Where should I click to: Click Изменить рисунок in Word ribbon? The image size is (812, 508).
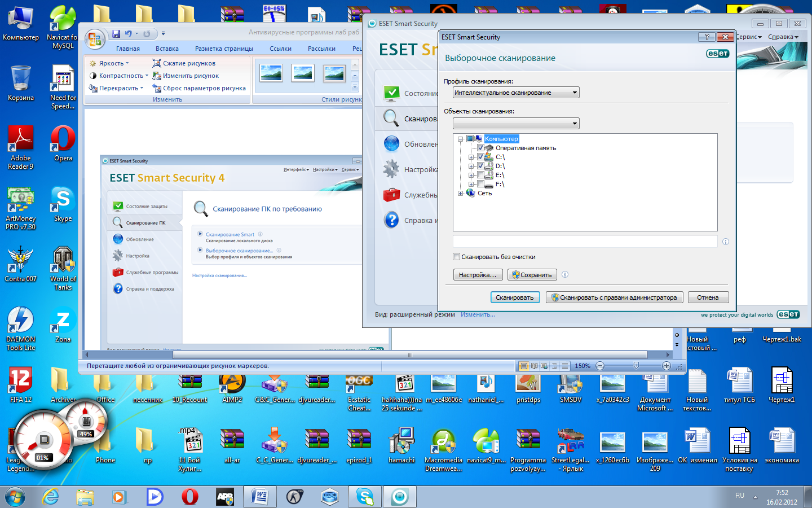click(186, 76)
